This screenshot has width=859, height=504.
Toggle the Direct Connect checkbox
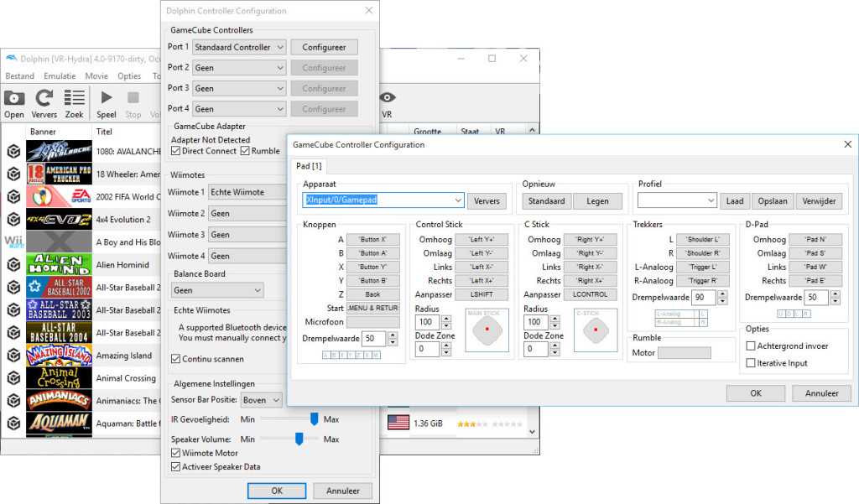point(176,151)
